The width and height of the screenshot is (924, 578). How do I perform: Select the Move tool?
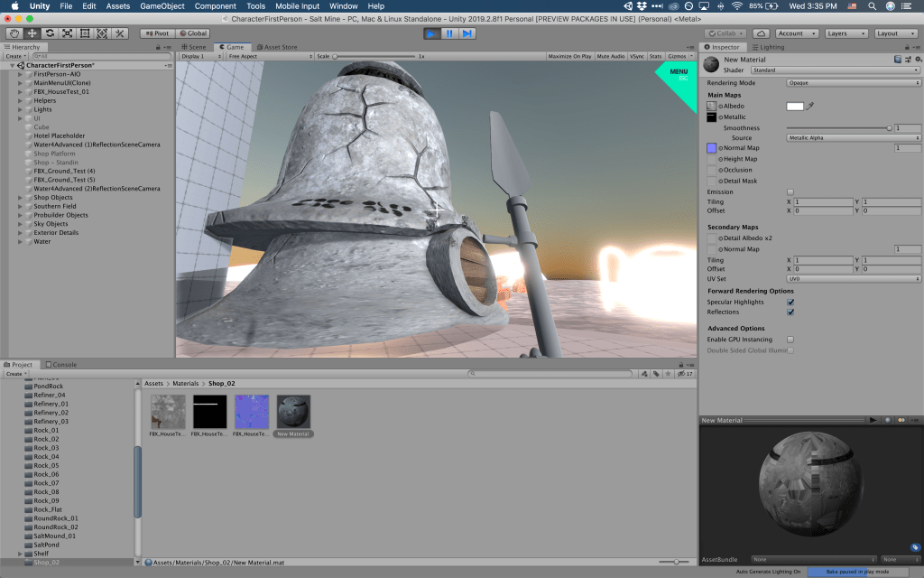point(32,33)
